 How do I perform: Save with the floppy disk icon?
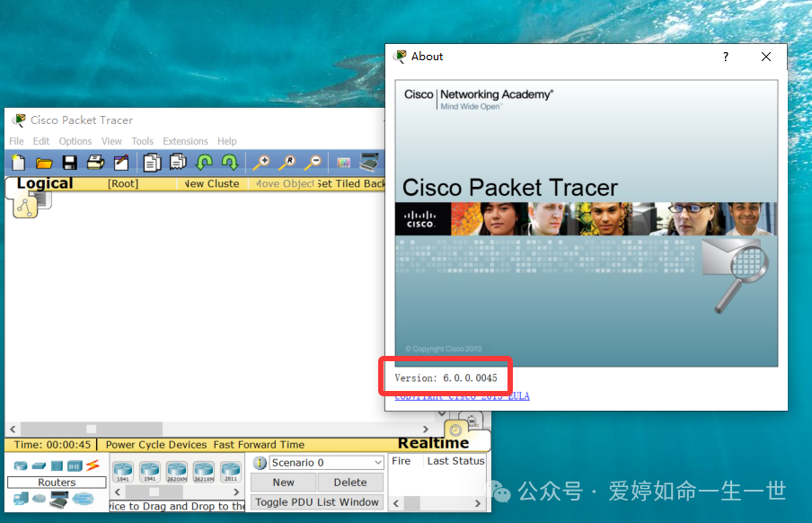click(69, 163)
